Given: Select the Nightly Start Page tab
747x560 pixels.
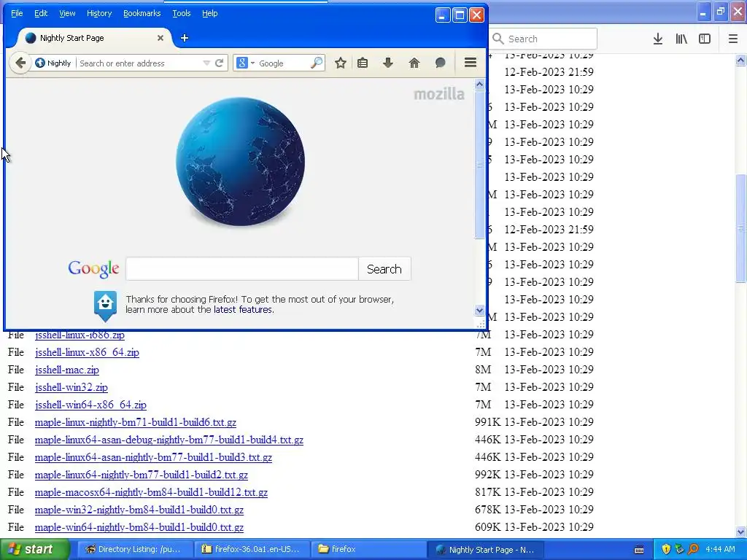Looking at the screenshot, I should (94, 38).
